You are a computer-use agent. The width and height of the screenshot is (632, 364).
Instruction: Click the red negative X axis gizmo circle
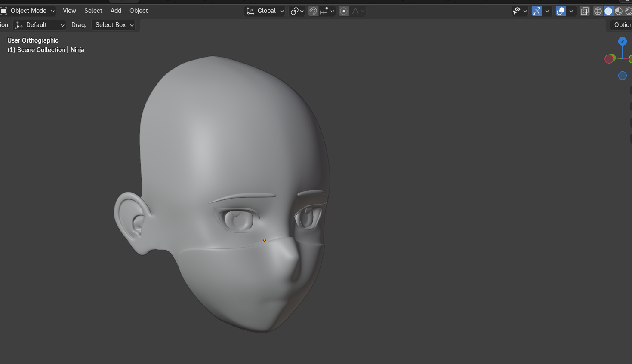(609, 59)
